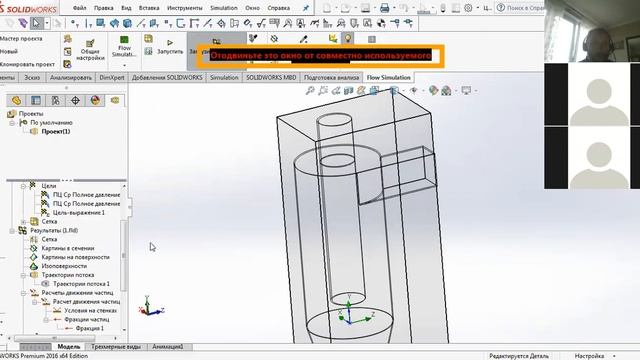Click Section View icon in view toolbar

coord(348,91)
